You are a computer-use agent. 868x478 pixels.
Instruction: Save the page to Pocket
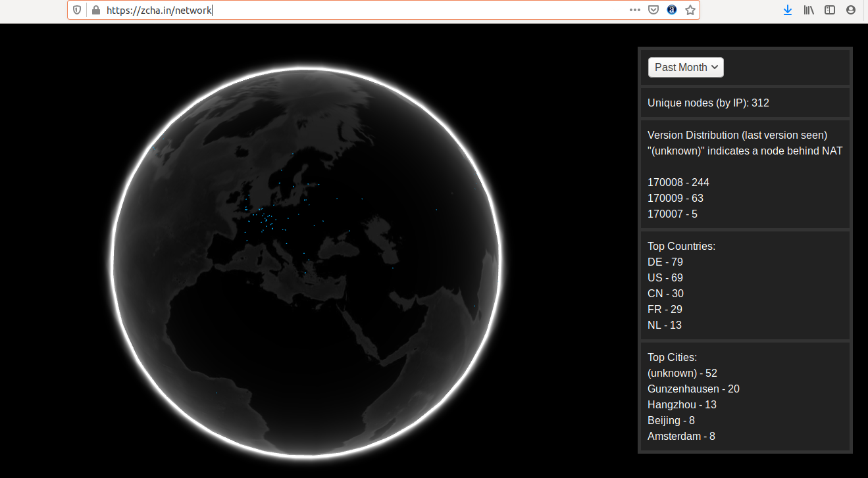point(653,10)
